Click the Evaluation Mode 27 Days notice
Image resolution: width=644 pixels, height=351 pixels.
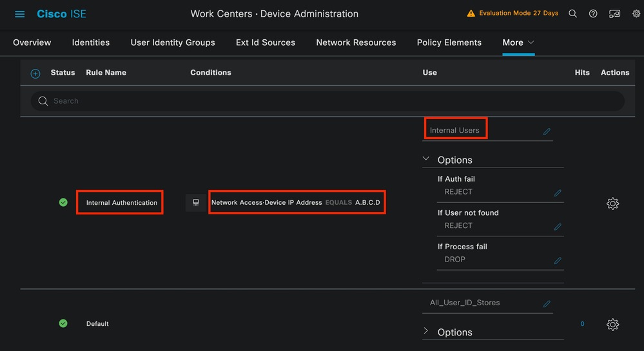(518, 13)
